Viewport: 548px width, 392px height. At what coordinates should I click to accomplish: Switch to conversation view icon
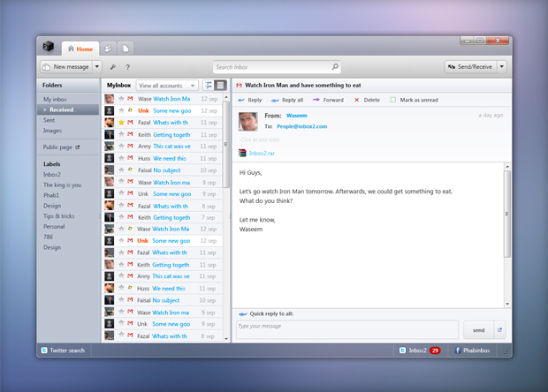point(209,85)
